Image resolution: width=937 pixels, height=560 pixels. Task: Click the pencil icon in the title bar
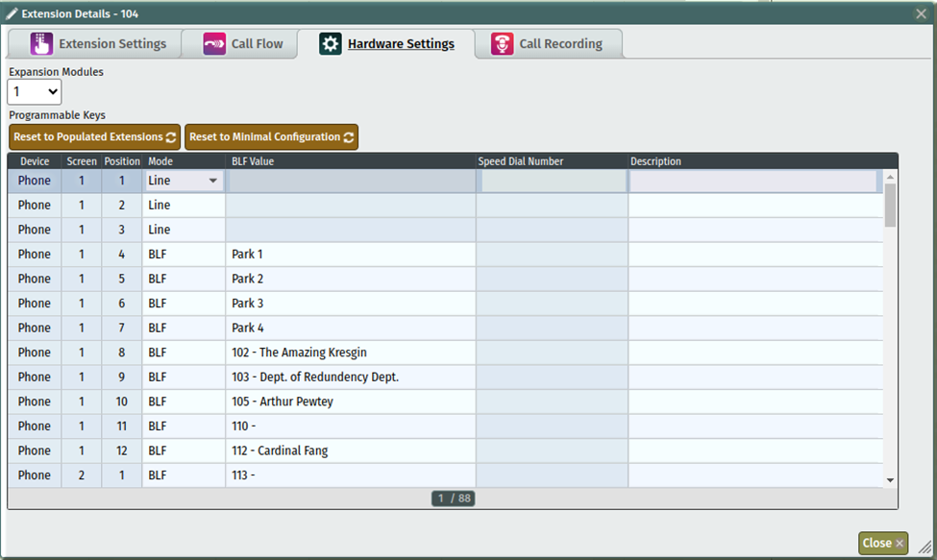(x=12, y=13)
